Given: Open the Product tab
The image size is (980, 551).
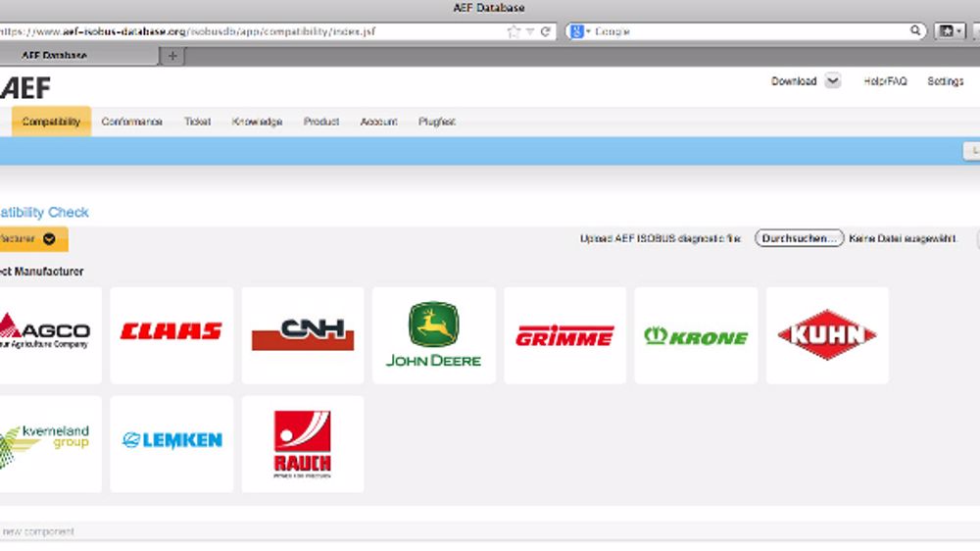Looking at the screenshot, I should [321, 122].
